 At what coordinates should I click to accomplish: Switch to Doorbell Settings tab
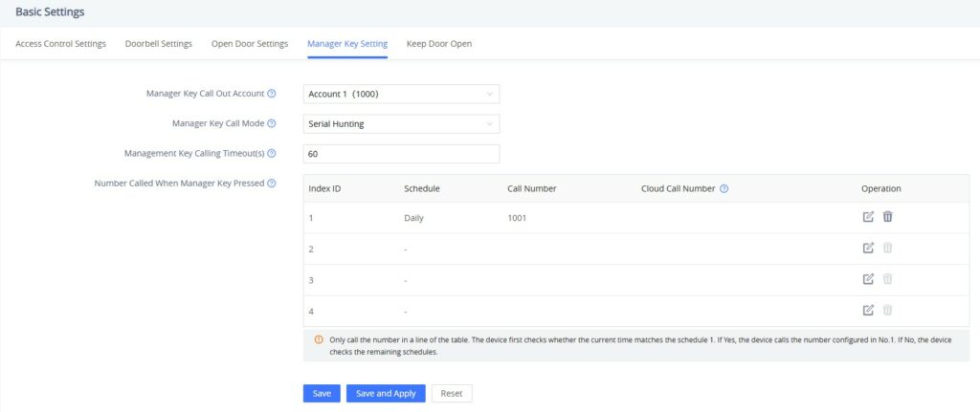[x=158, y=44]
